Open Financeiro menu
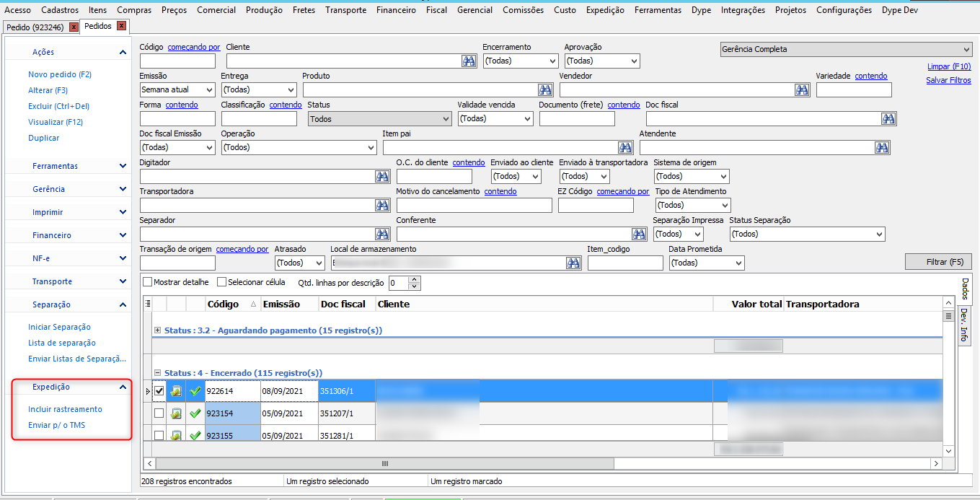The height and width of the screenshot is (500, 980). click(396, 10)
